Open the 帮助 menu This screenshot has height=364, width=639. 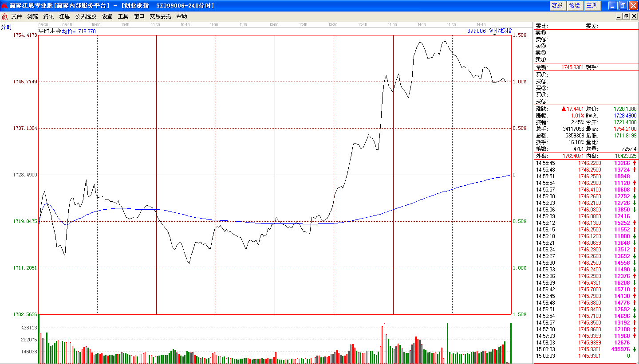(181, 16)
